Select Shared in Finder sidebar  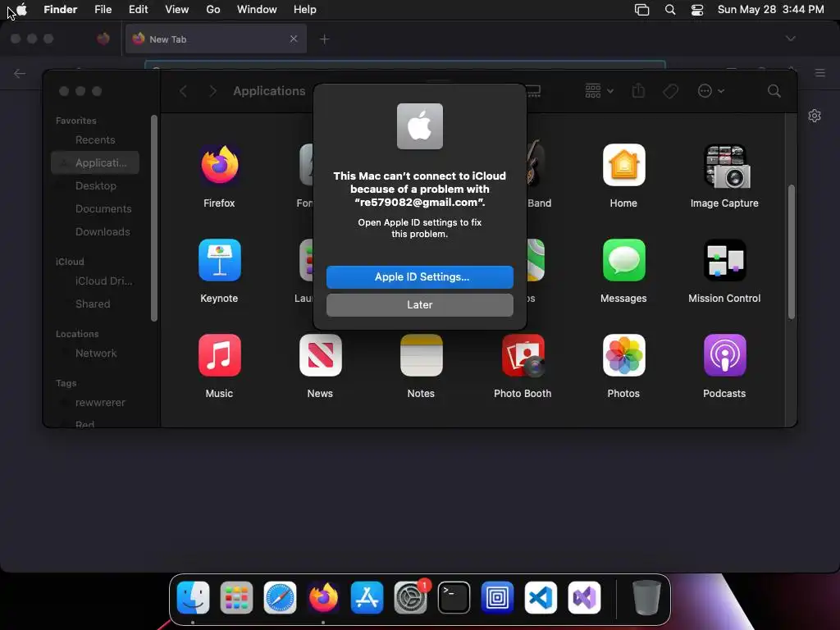95,304
